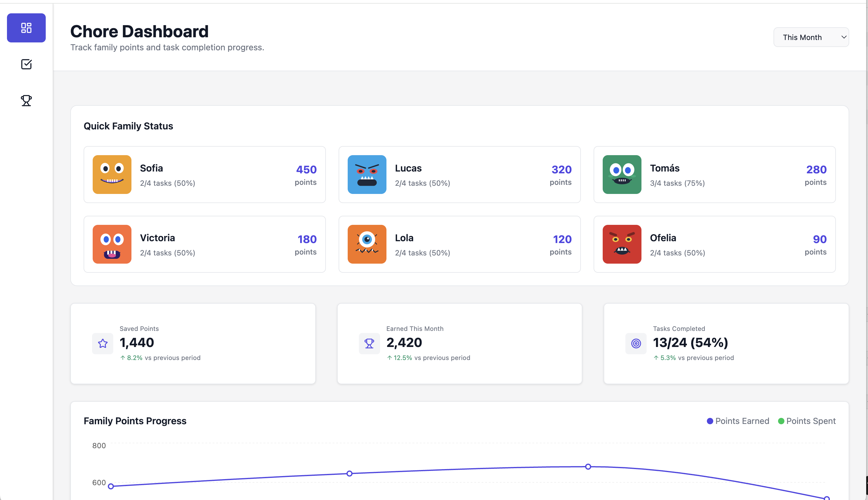The width and height of the screenshot is (868, 500).
Task: Click Sofia's yellow monster avatar
Action: pos(112,175)
